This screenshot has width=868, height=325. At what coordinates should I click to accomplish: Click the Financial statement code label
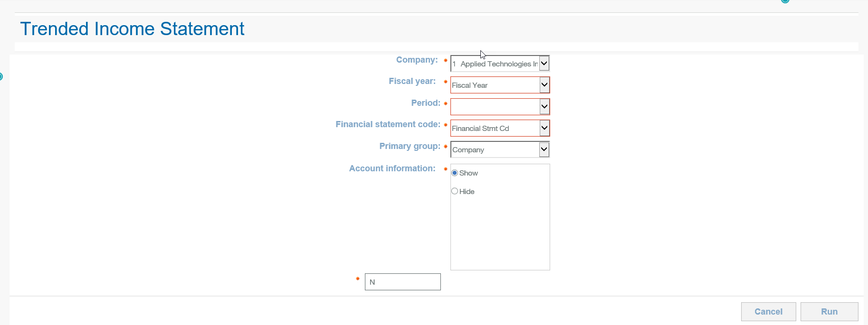(388, 124)
